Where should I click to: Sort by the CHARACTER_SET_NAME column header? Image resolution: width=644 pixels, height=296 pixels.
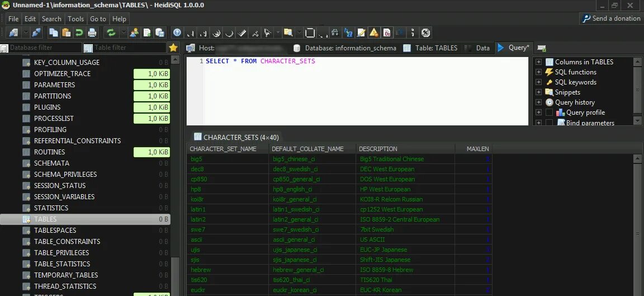(228, 149)
